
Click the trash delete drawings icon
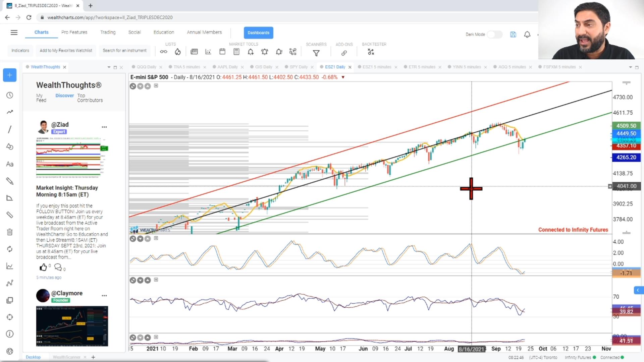10,232
